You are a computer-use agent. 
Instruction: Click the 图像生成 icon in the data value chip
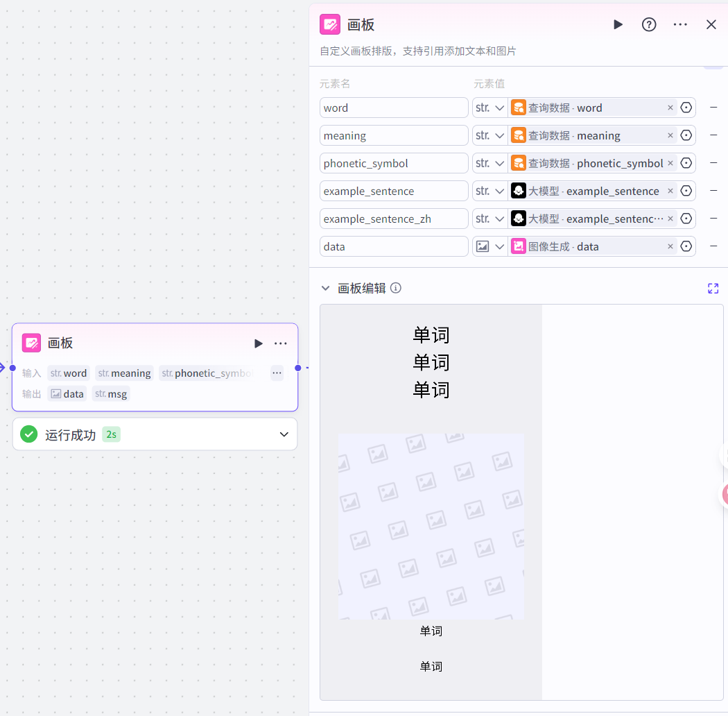pyautogui.click(x=519, y=246)
